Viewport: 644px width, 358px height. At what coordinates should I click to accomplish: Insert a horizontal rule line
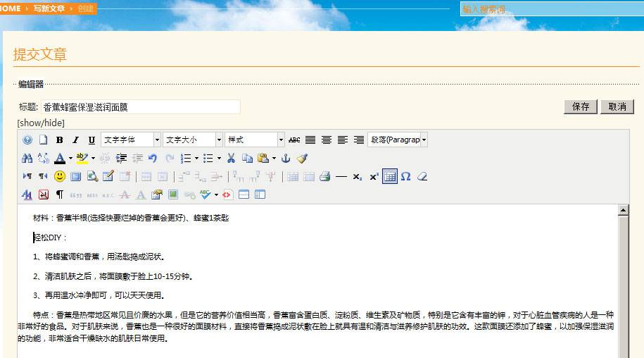pyautogui.click(x=341, y=177)
